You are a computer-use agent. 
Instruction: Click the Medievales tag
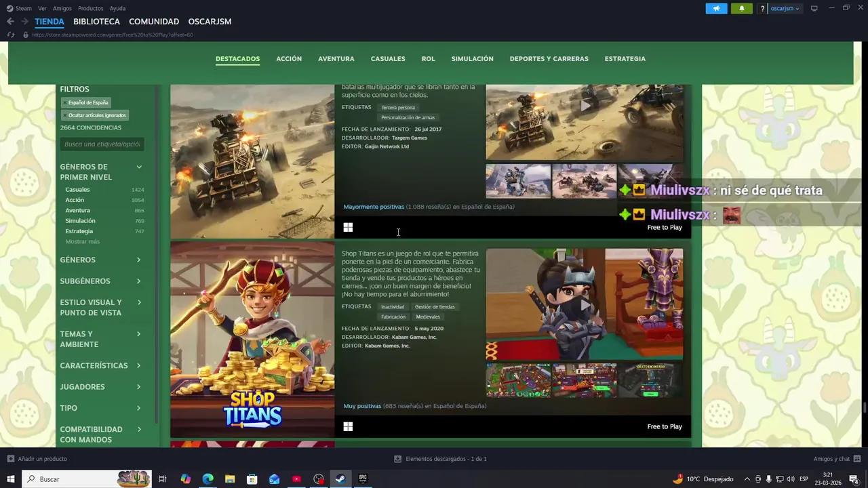(428, 317)
